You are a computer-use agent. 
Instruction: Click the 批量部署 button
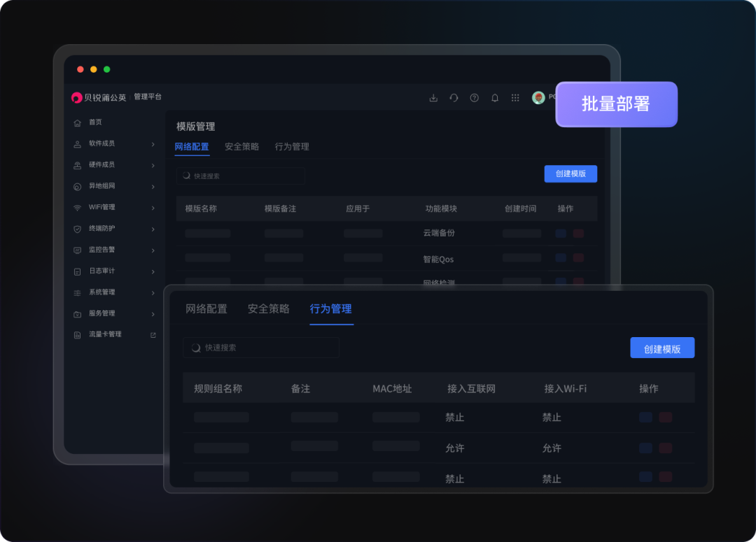[616, 104]
